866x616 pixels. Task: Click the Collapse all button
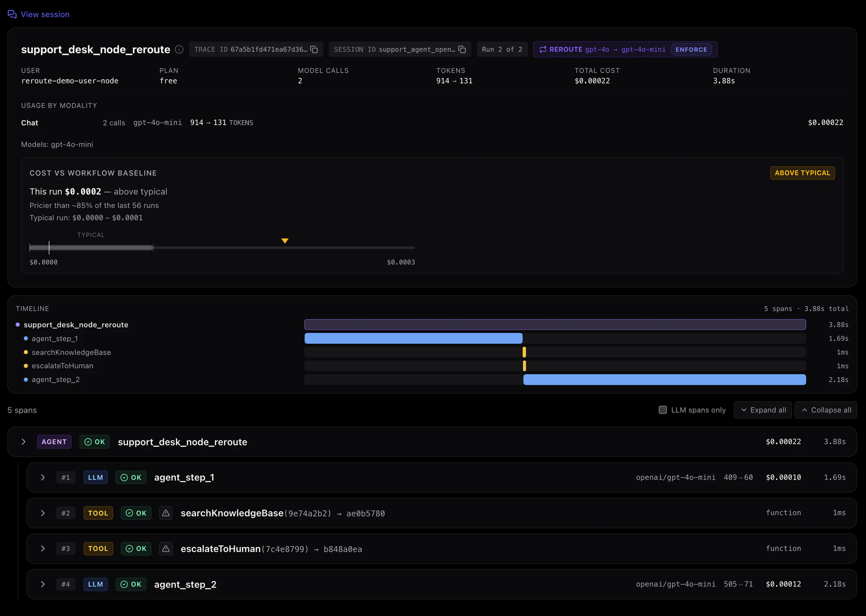click(826, 410)
